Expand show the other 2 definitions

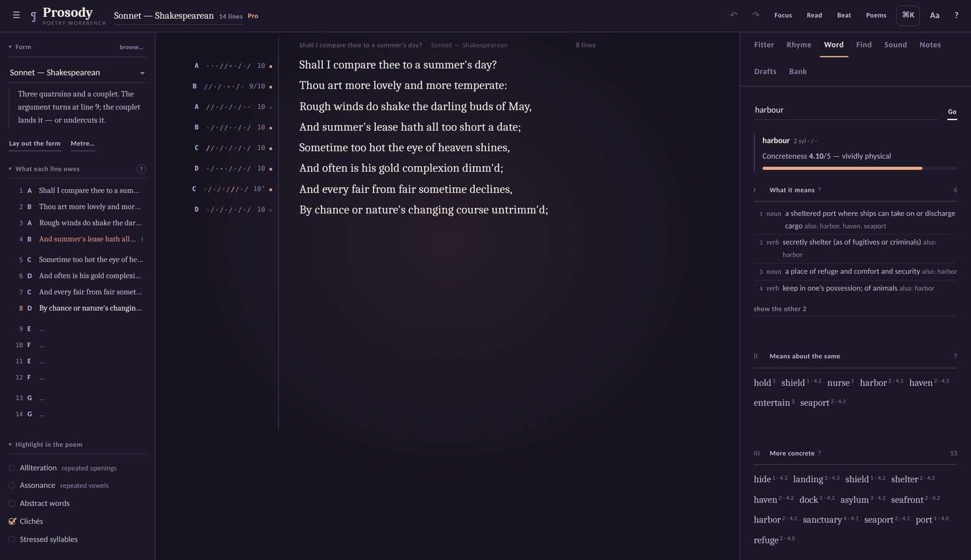(780, 309)
